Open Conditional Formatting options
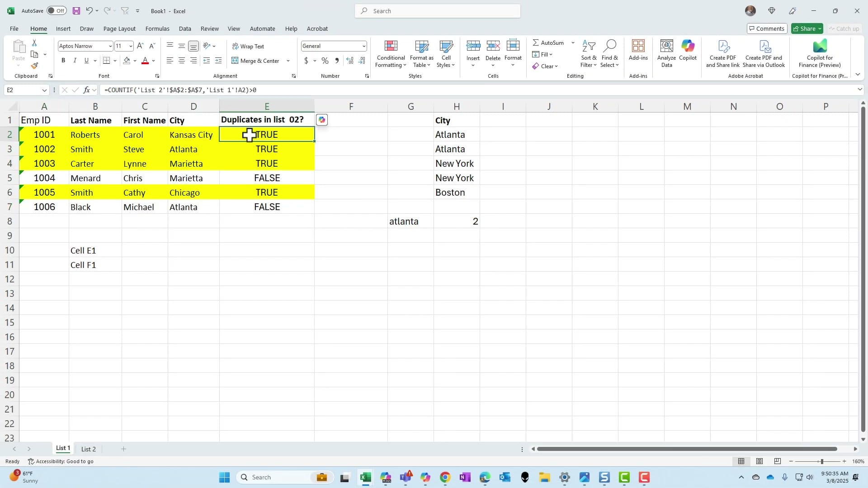 (x=391, y=53)
